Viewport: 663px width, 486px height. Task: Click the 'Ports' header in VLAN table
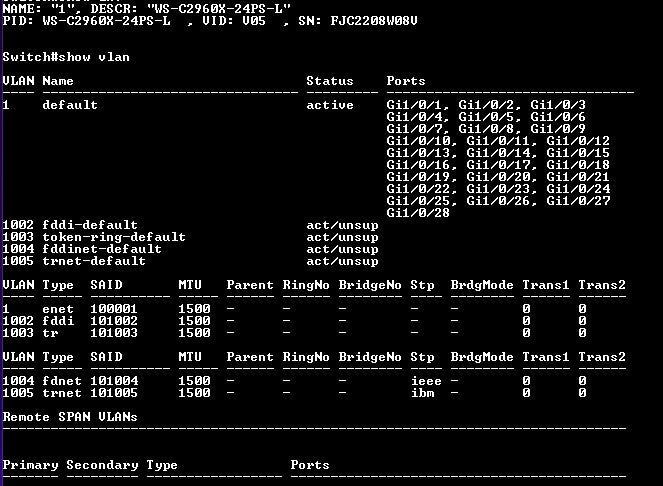[x=406, y=81]
